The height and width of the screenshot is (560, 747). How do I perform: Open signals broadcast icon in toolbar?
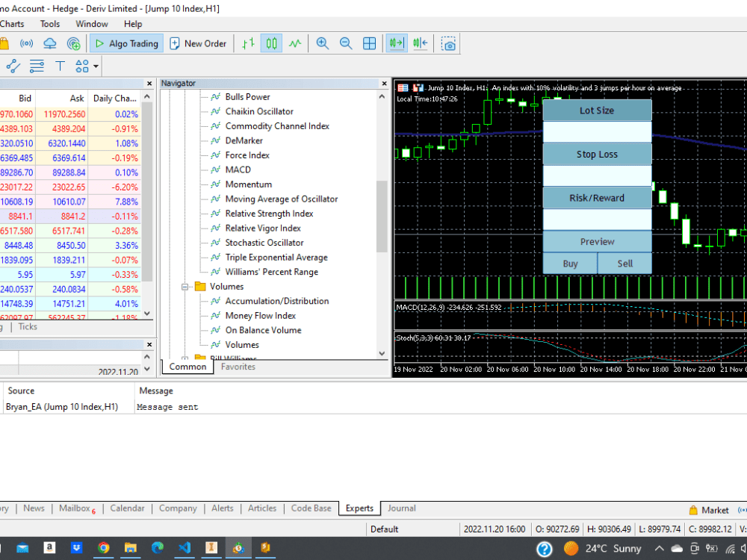click(27, 43)
